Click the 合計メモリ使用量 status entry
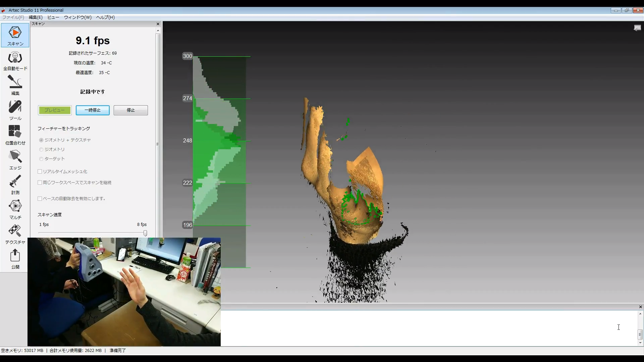644x362 pixels. 75,350
